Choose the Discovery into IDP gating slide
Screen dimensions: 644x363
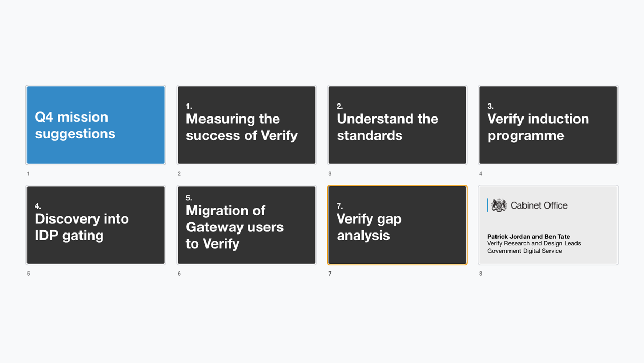click(96, 225)
